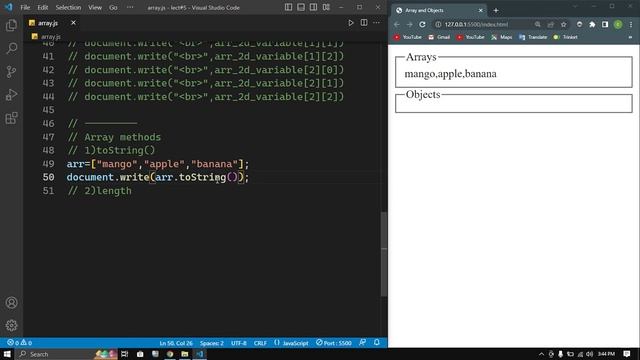Open the Manage gear icon
Viewport: 640px width, 360px height.
click(x=11, y=325)
